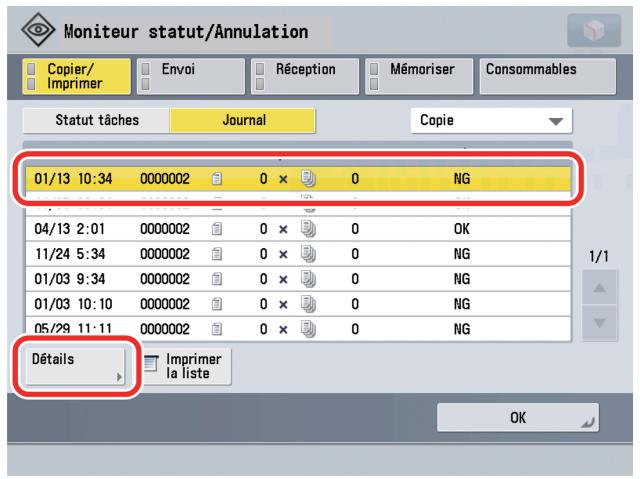Screen dimensions: 640x479
Task: Click original page icon in 01/03 9:34 row
Action: [x=217, y=279]
